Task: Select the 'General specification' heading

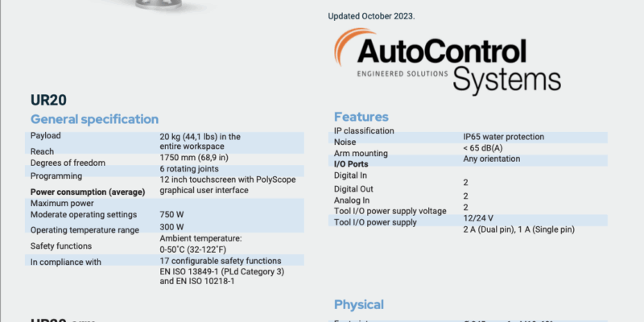Action: pos(94,119)
